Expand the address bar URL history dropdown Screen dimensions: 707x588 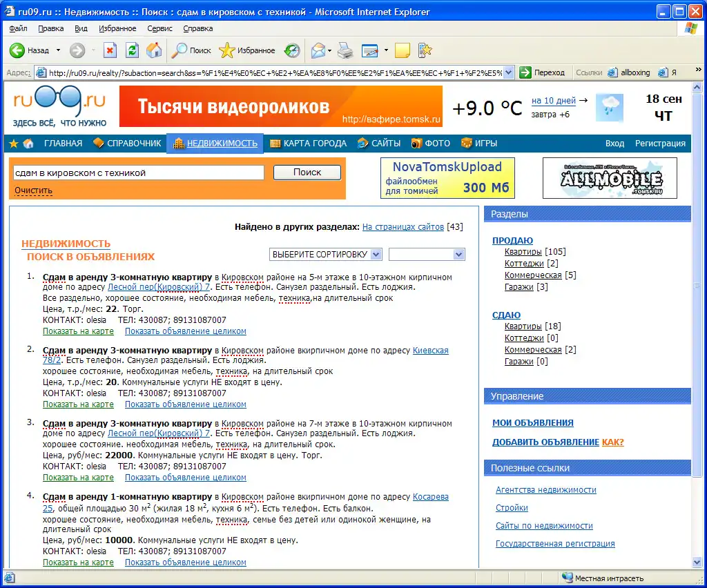pyautogui.click(x=508, y=72)
